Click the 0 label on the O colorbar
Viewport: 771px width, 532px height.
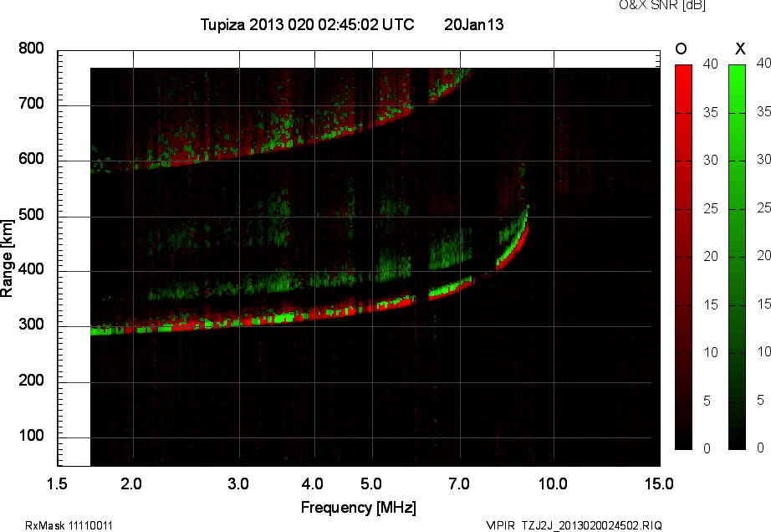[x=707, y=448]
